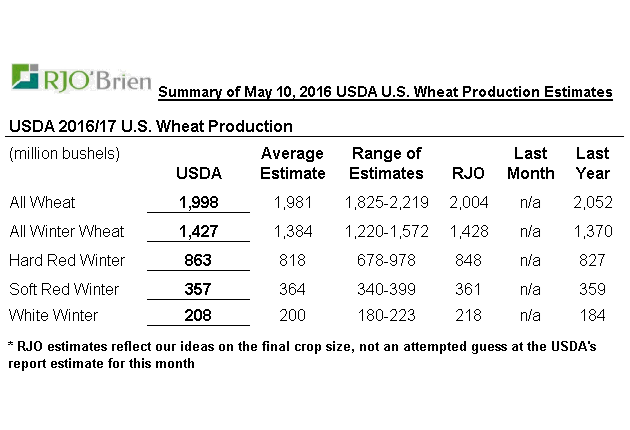This screenshot has height=430, width=630.
Task: Click the Soft Red Winter row label
Action: click(x=64, y=289)
